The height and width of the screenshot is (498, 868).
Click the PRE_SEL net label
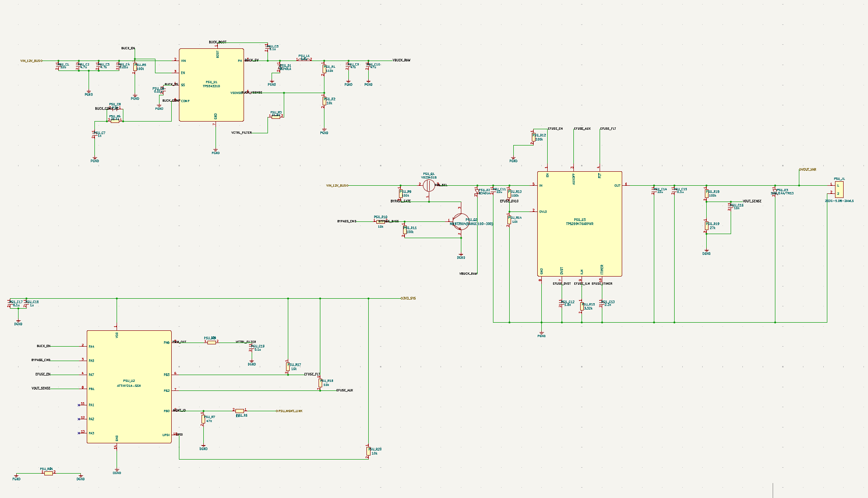coord(441,185)
